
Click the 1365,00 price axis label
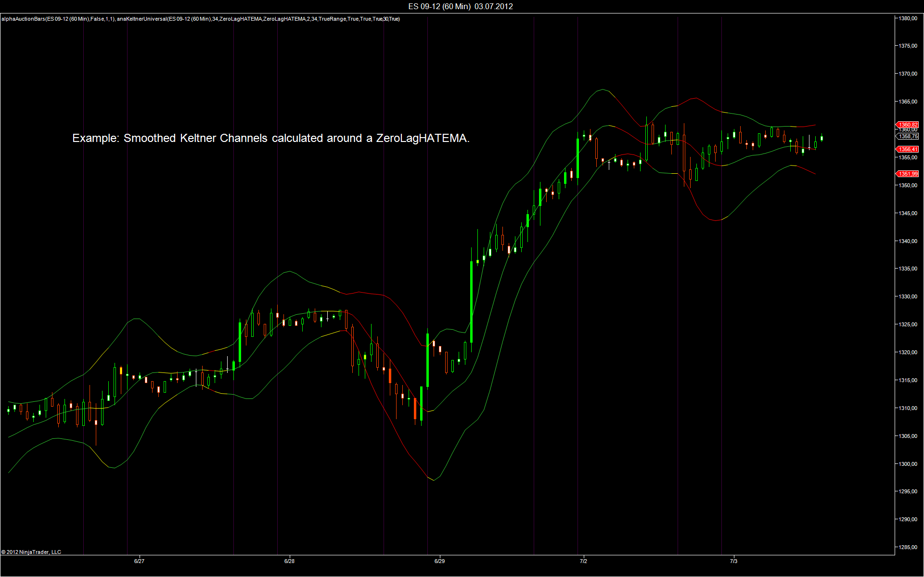908,102
